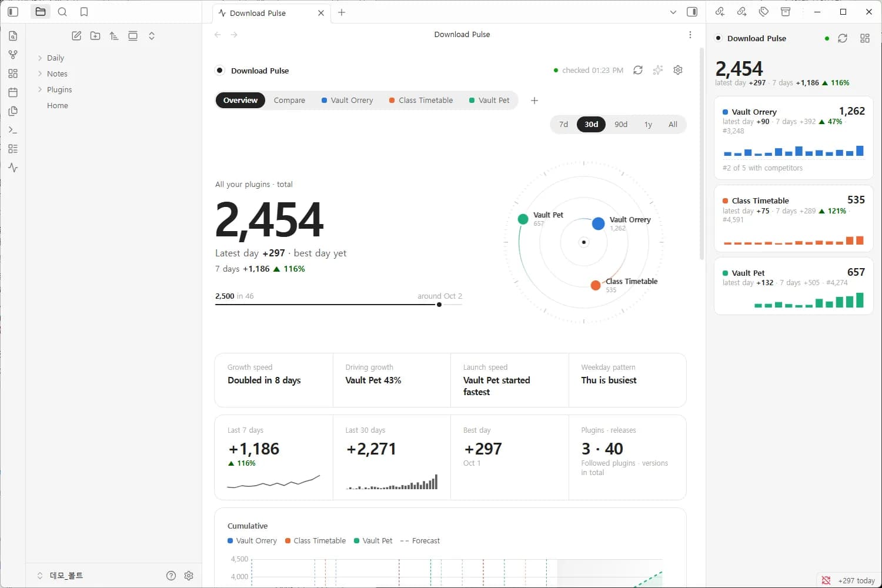Select the 90d time range
Image resolution: width=882 pixels, height=588 pixels.
(x=621, y=124)
